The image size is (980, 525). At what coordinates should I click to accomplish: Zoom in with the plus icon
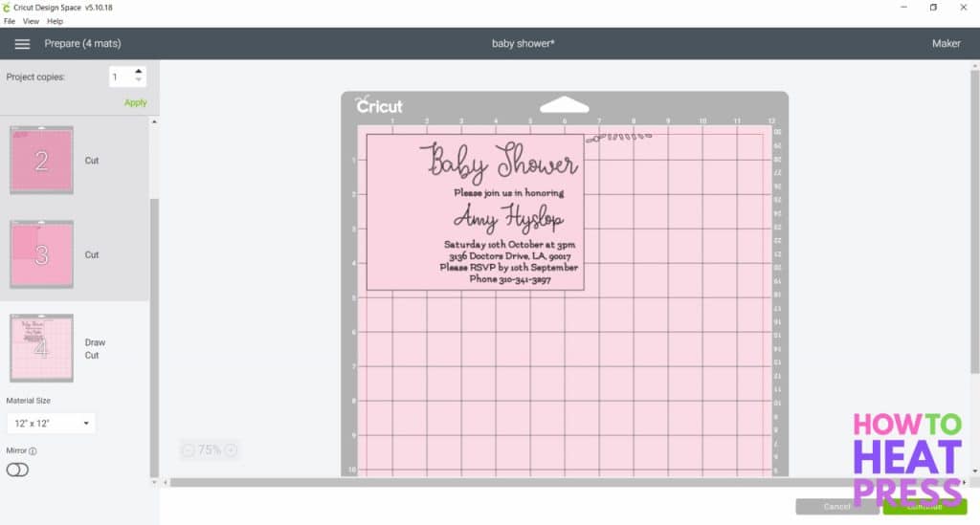[x=231, y=449]
